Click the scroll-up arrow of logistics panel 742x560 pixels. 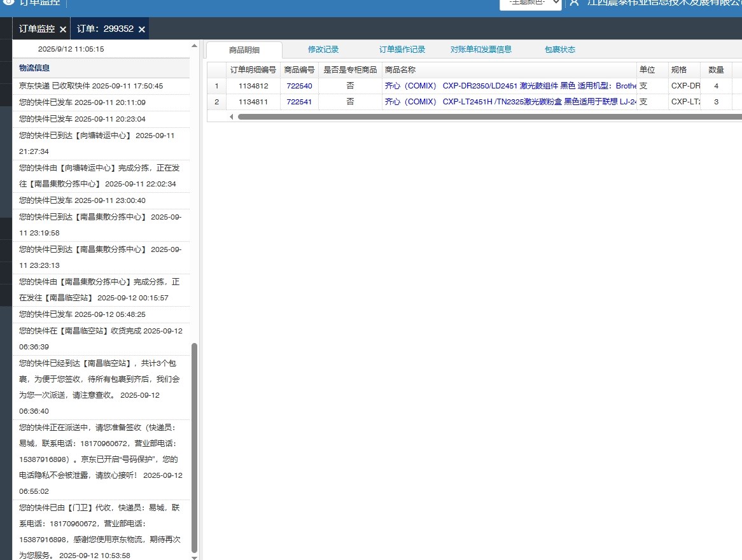click(x=195, y=46)
